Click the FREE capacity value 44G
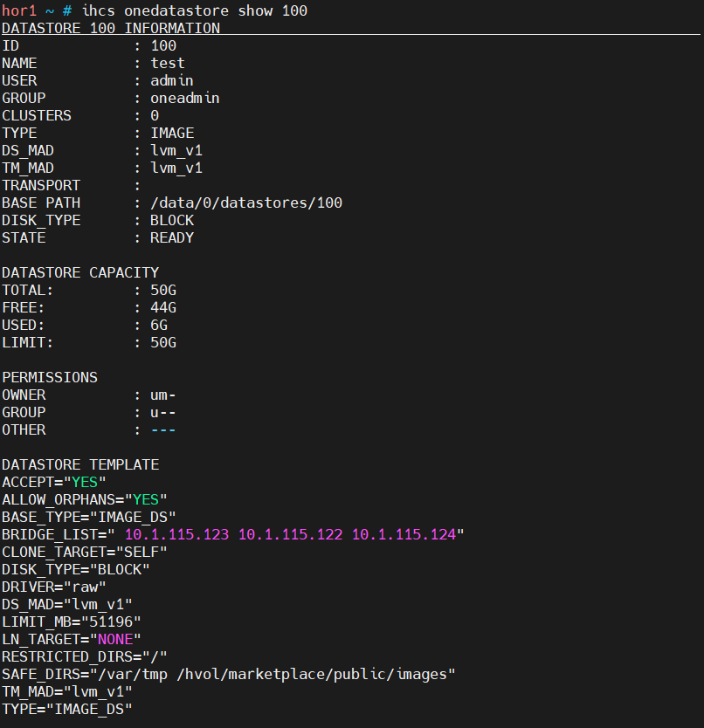The height and width of the screenshot is (728, 704). click(163, 307)
